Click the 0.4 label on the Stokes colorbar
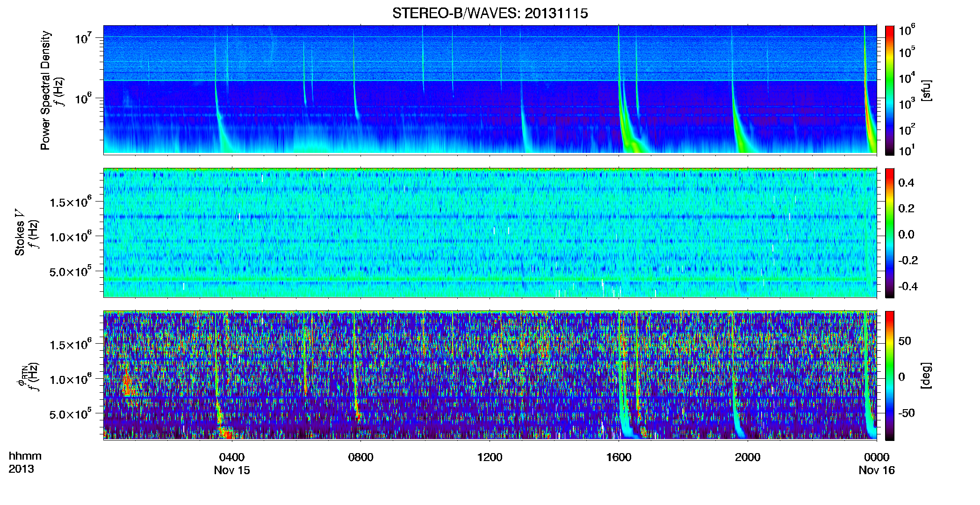 906,182
